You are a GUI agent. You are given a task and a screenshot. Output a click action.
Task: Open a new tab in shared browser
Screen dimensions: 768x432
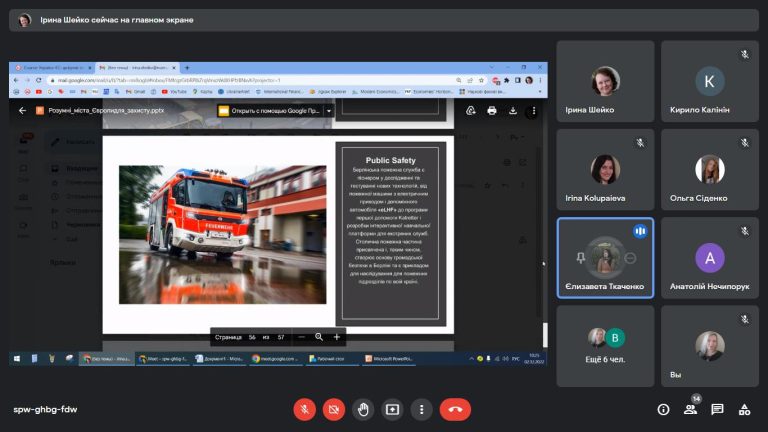coord(187,68)
